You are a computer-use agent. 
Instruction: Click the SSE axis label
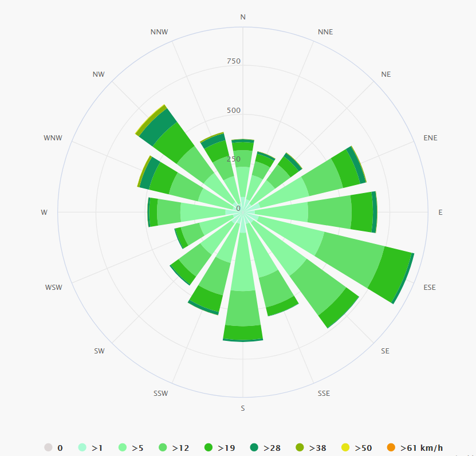pyautogui.click(x=324, y=394)
